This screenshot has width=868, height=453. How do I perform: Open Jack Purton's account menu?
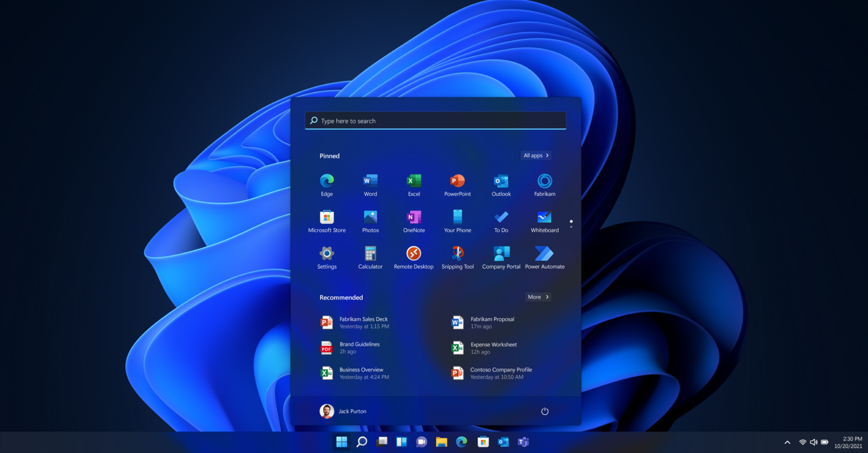pos(343,411)
